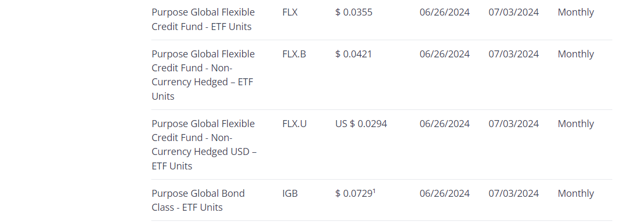Click Purpose Global Bond Class - ETF Units
Image resolution: width=644 pixels, height=222 pixels.
[198, 200]
